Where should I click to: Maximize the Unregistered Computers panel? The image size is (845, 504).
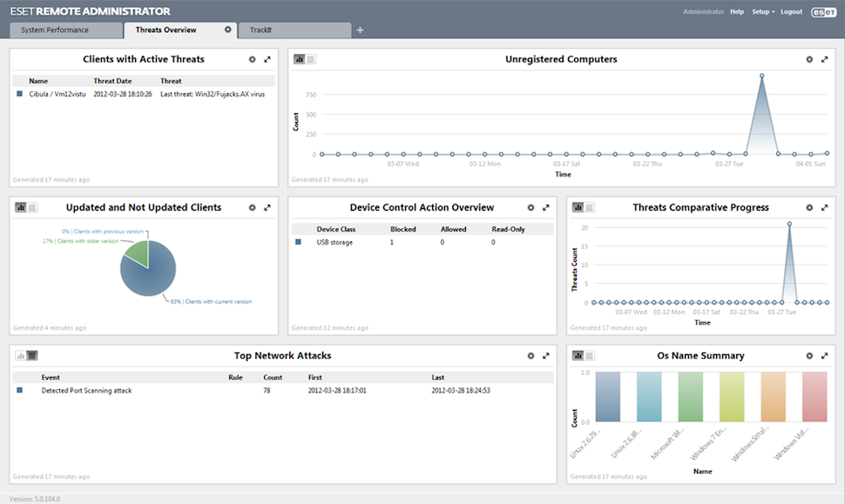coord(824,59)
